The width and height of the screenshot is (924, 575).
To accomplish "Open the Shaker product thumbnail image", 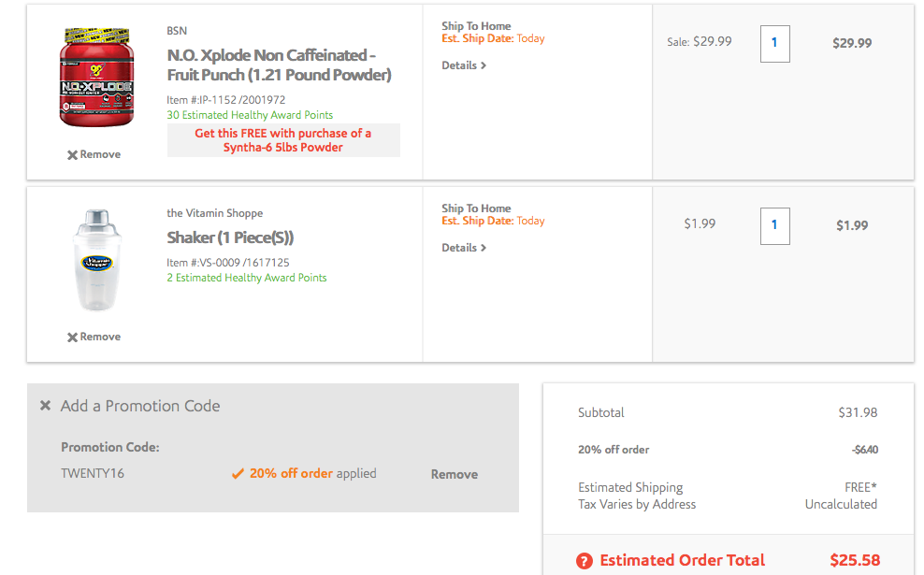I will tap(97, 259).
